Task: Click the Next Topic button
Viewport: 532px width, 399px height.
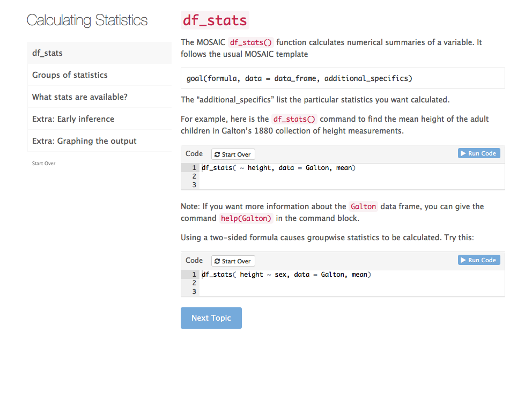Action: (x=211, y=318)
